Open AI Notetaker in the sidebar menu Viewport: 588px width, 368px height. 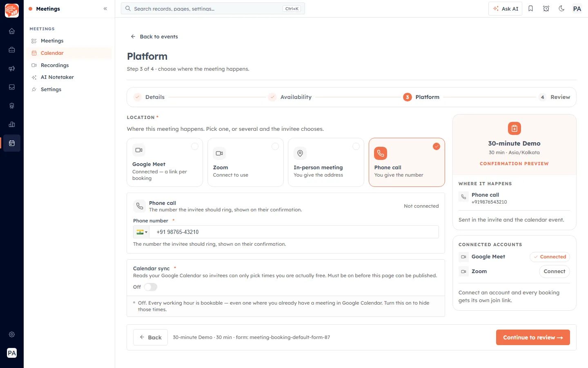click(x=69, y=77)
